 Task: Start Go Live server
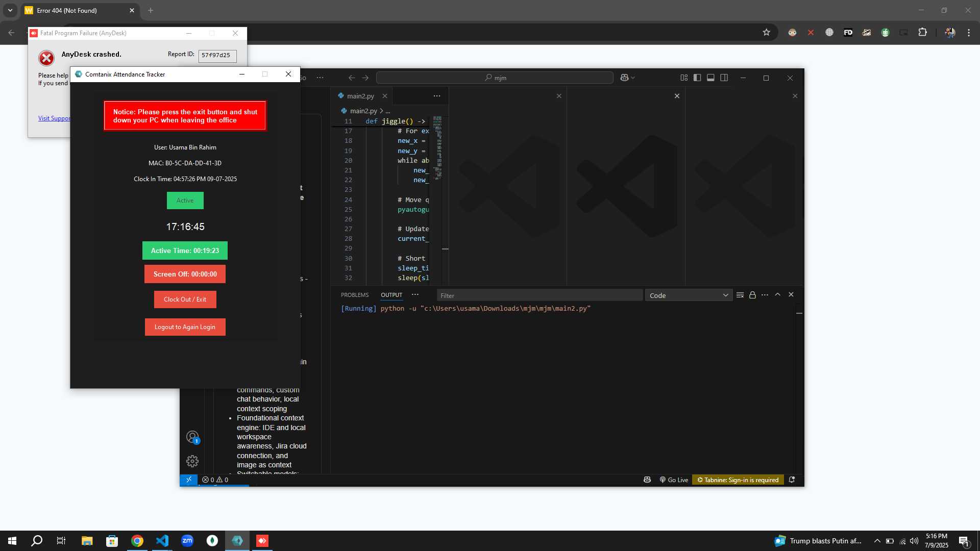pyautogui.click(x=674, y=480)
